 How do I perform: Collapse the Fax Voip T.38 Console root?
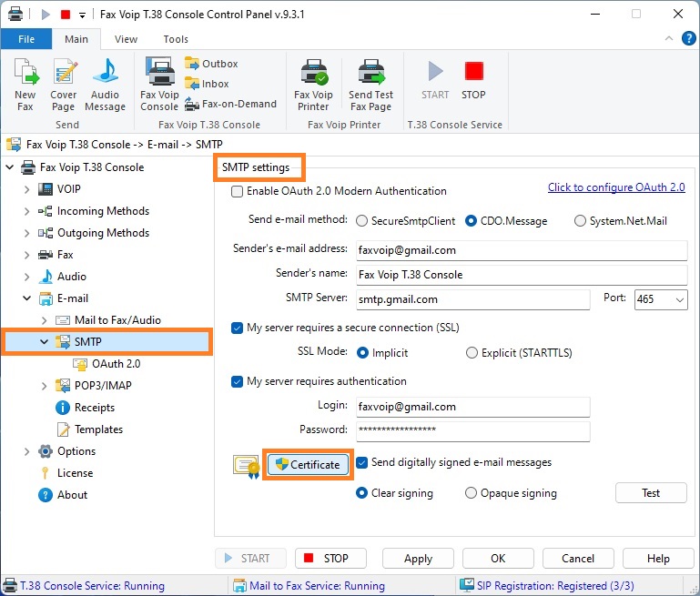(10, 167)
